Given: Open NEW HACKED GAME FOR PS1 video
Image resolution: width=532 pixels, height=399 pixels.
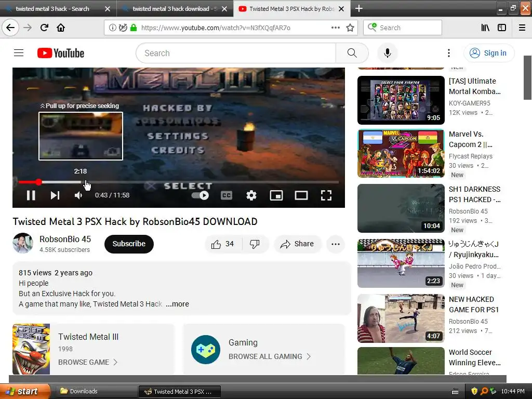Looking at the screenshot, I should [401, 318].
